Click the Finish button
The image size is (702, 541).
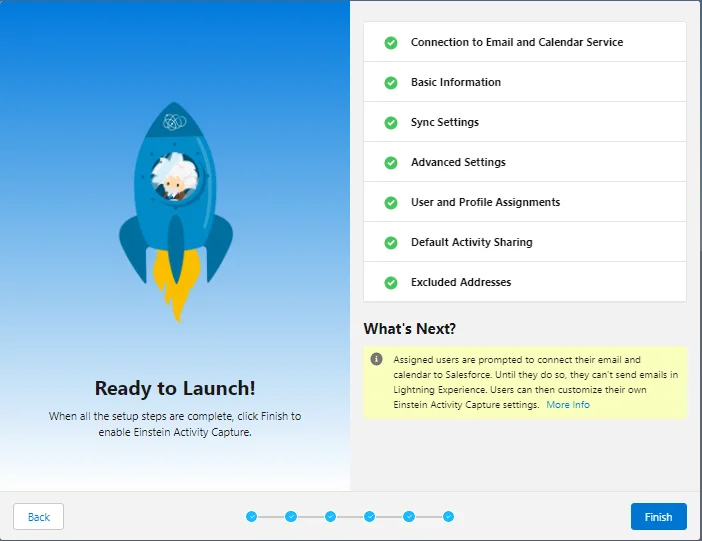click(x=659, y=516)
